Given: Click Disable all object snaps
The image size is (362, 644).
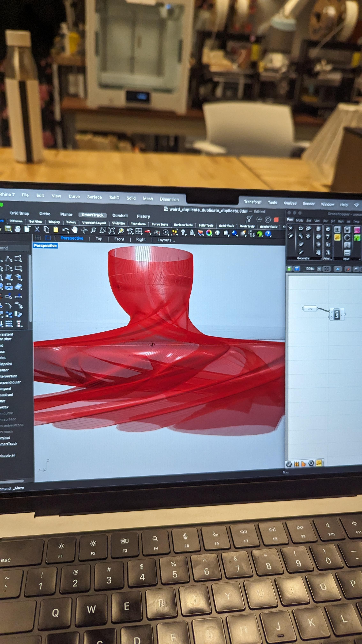Looking at the screenshot, I should [8, 456].
